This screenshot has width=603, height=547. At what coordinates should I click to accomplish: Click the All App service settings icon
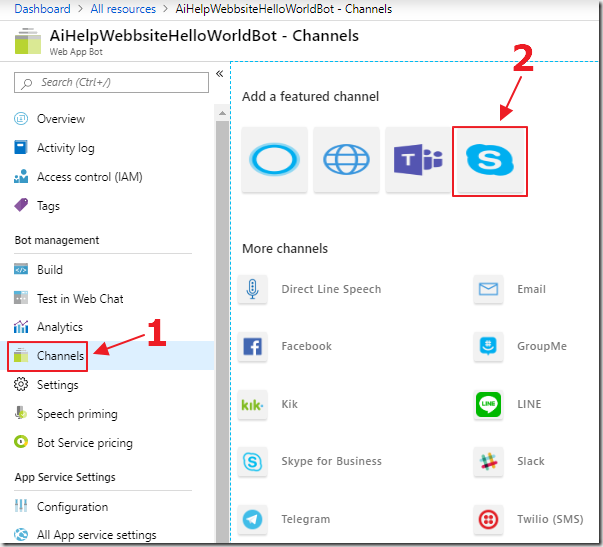(21, 534)
